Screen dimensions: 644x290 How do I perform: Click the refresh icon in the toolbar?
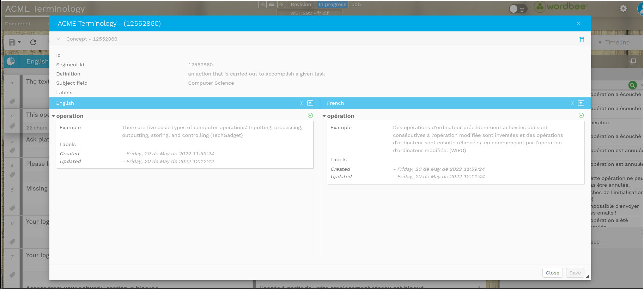[33, 42]
